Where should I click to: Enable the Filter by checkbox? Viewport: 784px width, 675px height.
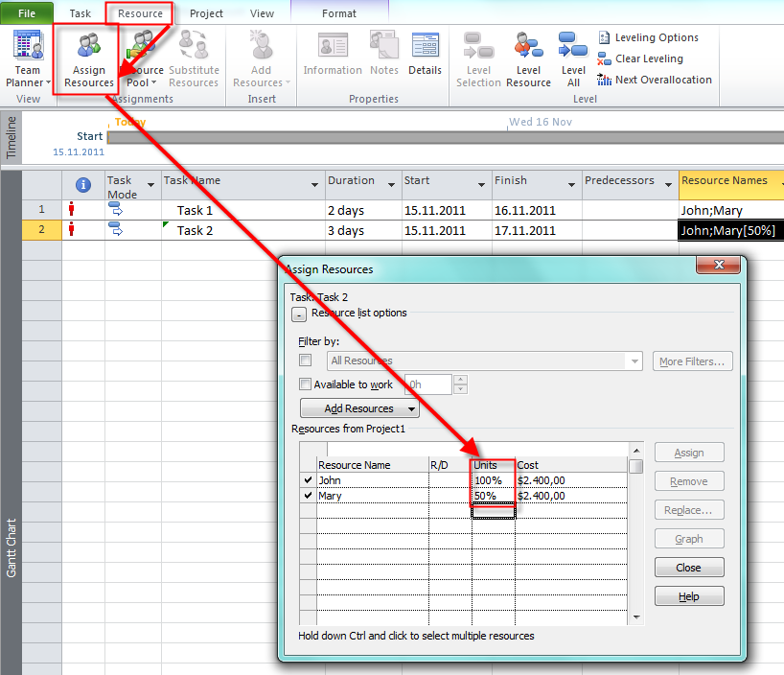306,361
